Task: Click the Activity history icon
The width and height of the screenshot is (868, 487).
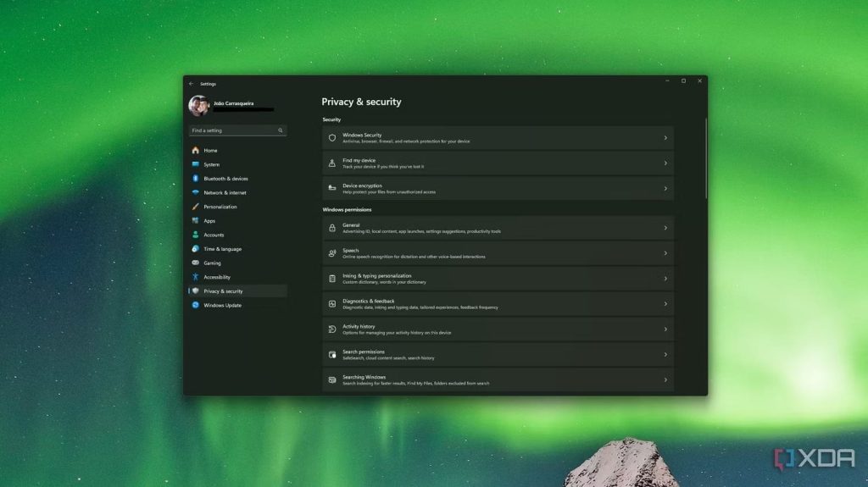Action: click(x=332, y=329)
